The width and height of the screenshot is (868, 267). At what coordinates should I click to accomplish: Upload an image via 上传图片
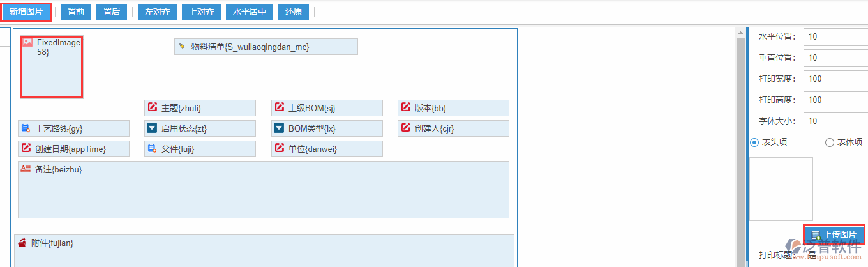pyautogui.click(x=834, y=234)
